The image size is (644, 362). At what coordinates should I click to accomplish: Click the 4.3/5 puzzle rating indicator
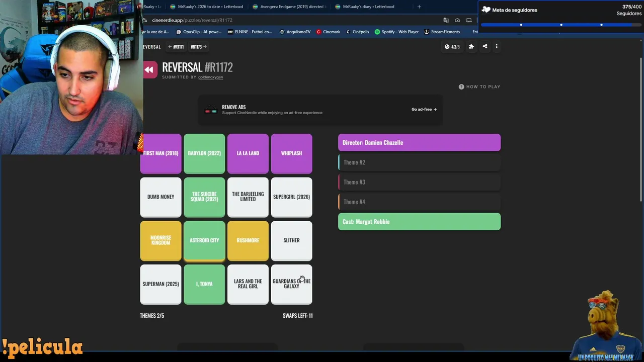[452, 47]
